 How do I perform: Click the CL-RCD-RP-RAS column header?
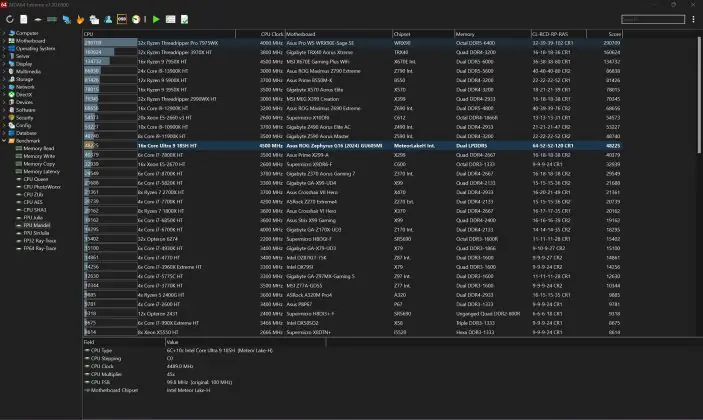coord(559,34)
